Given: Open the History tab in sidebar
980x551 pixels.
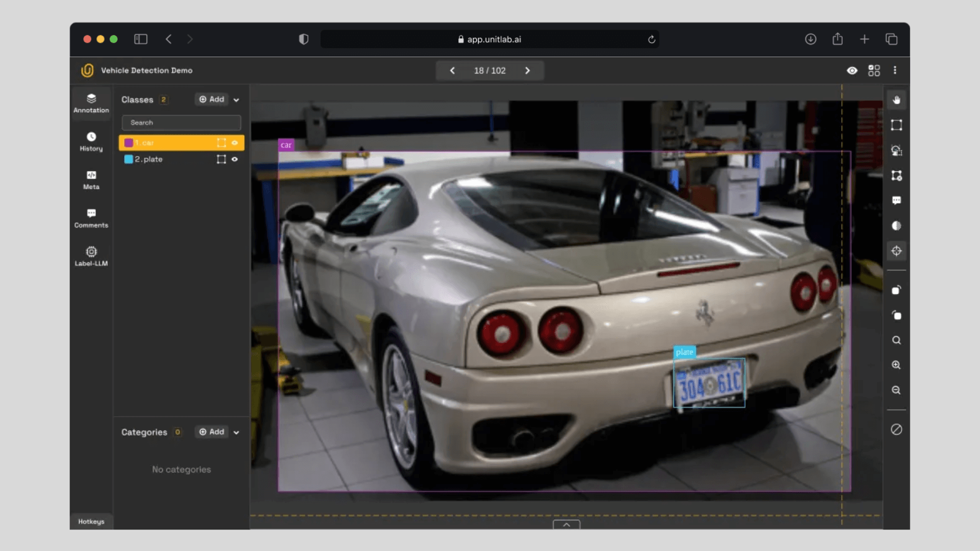Looking at the screenshot, I should coord(91,141).
